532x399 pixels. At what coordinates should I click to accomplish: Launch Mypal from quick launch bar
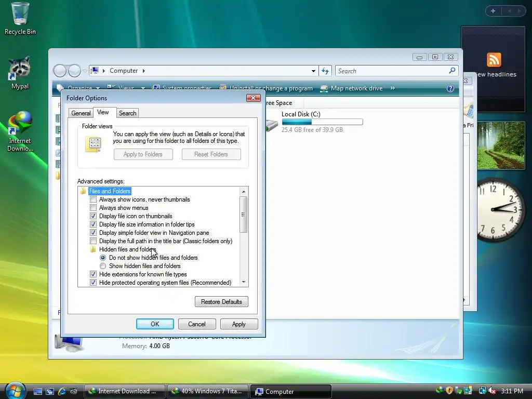coord(73,391)
